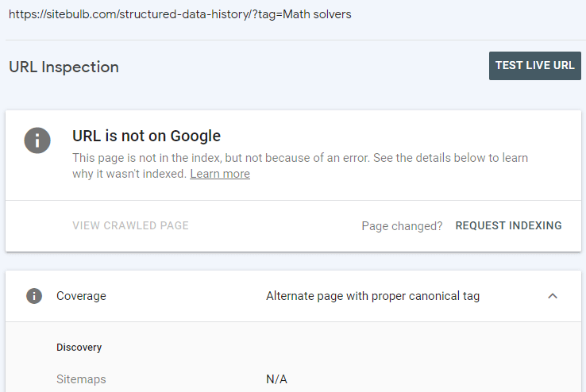Click the 'Page changed?' text
The width and height of the screenshot is (586, 392).
point(402,226)
